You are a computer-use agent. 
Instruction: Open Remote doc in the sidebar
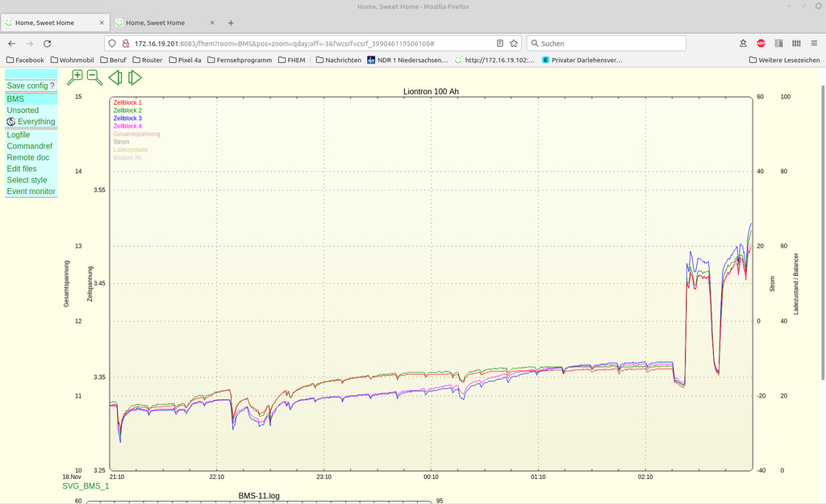pyautogui.click(x=28, y=157)
